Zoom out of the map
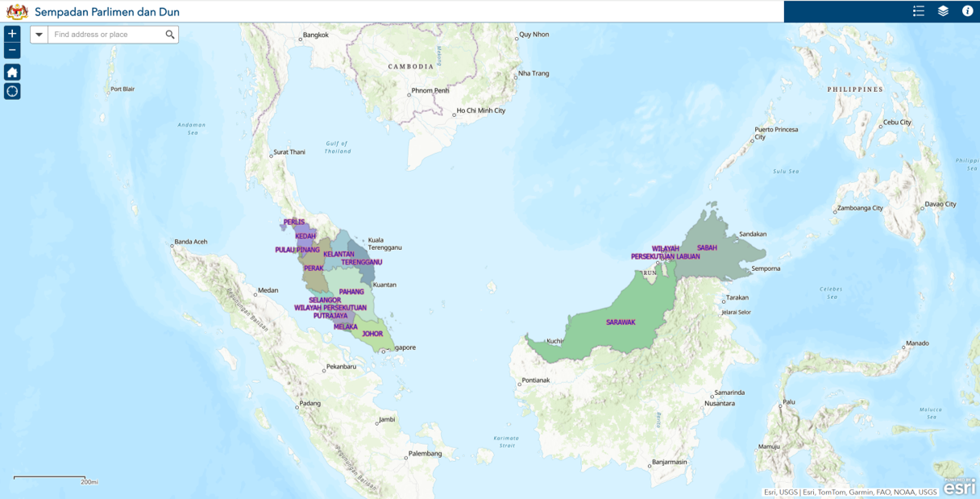Image resolution: width=980 pixels, height=499 pixels. click(12, 50)
